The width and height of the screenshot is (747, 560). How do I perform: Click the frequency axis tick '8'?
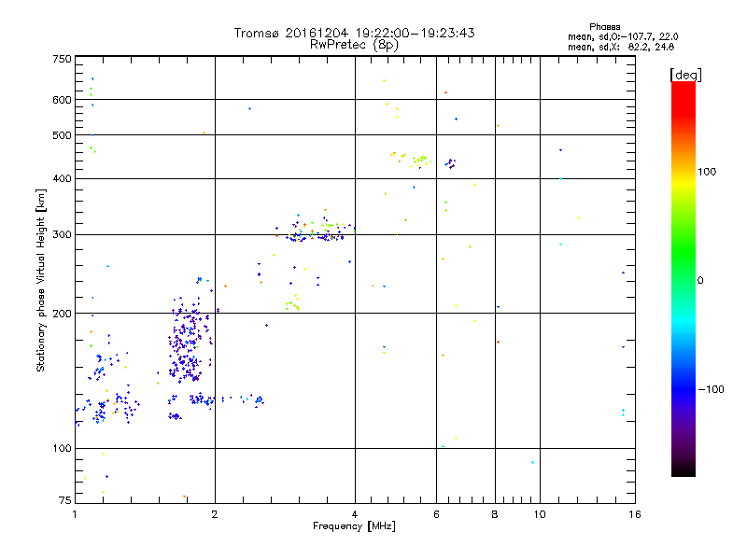[495, 514]
